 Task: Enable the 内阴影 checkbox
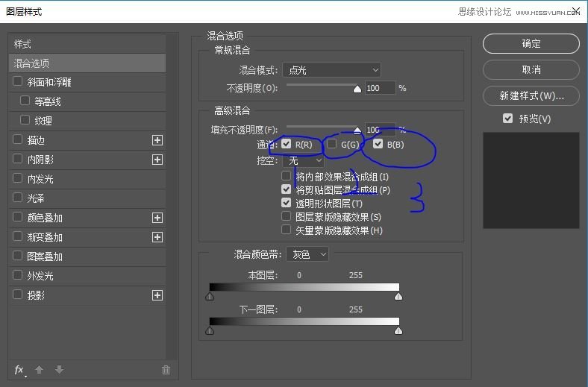(18, 159)
